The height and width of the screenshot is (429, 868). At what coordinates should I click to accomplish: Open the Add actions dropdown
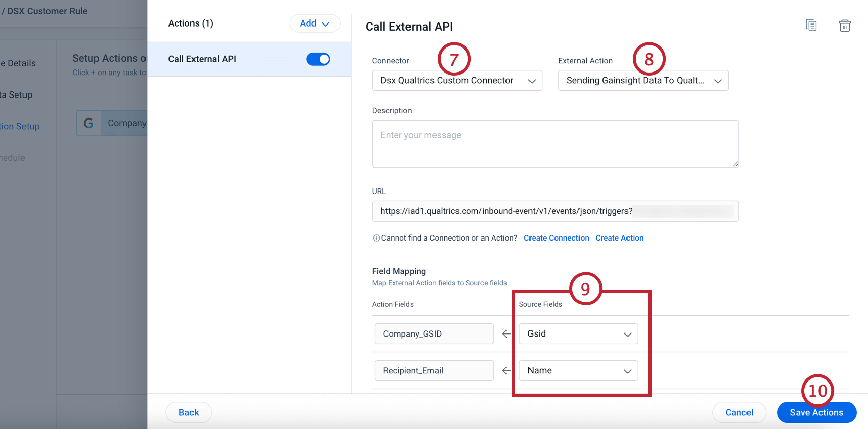[315, 23]
